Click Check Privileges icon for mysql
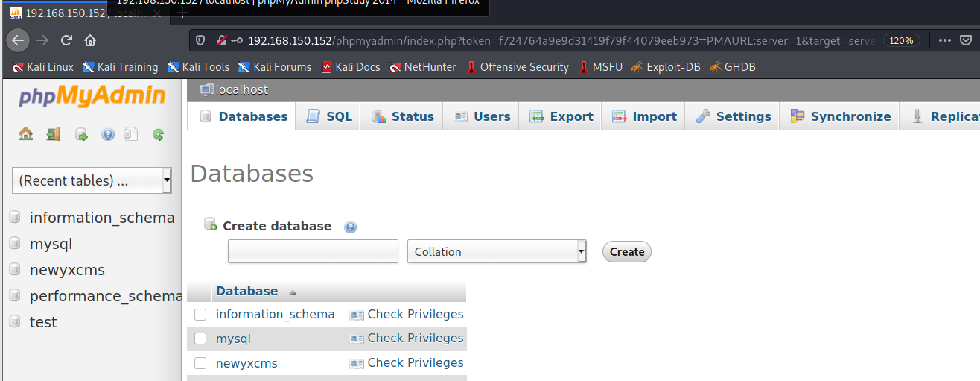 (357, 339)
